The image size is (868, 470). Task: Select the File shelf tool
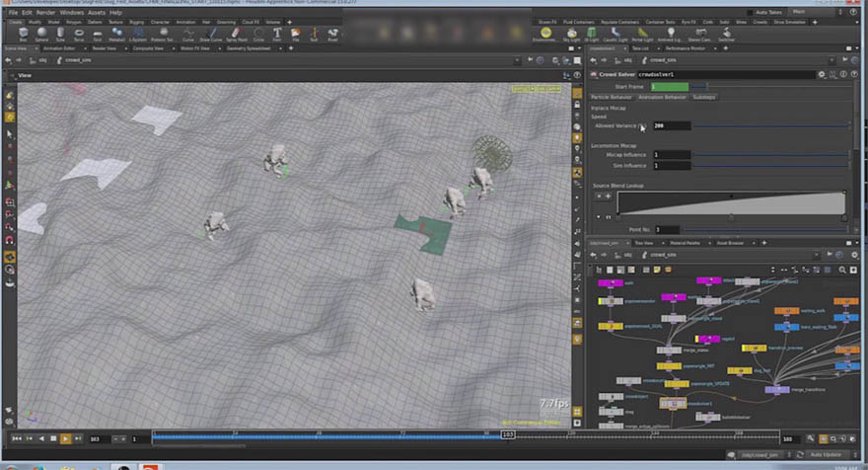296,35
